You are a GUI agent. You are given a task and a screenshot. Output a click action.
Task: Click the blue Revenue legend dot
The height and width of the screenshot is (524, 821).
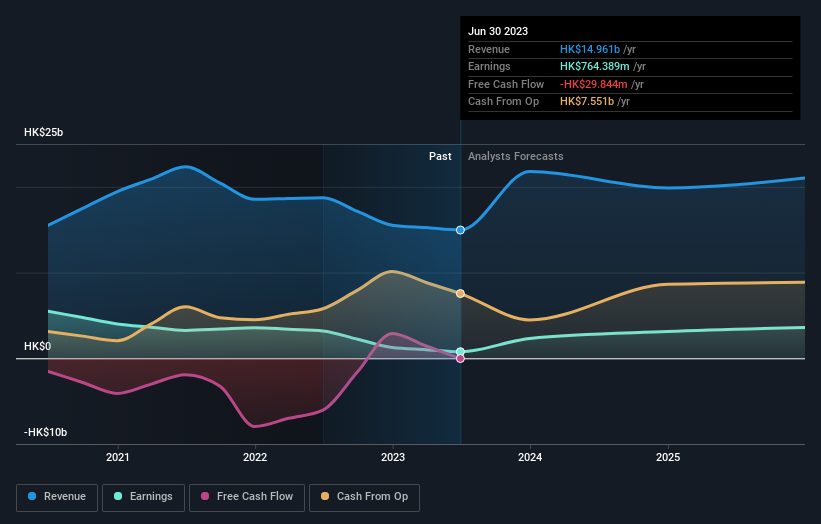32,496
